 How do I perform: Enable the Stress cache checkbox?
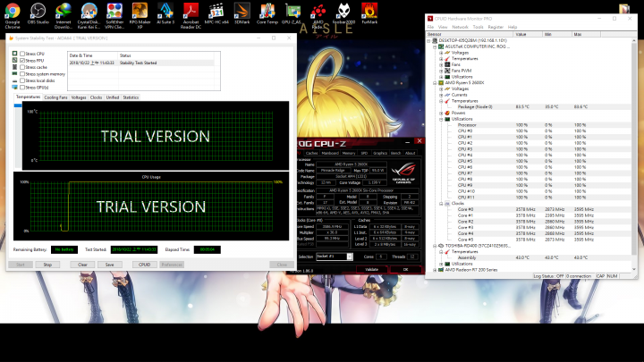[x=22, y=67]
